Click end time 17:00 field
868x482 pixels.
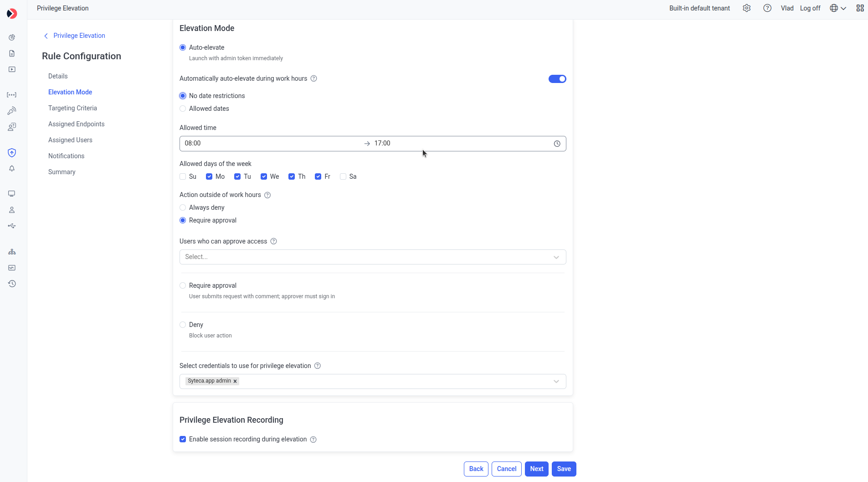coord(460,143)
